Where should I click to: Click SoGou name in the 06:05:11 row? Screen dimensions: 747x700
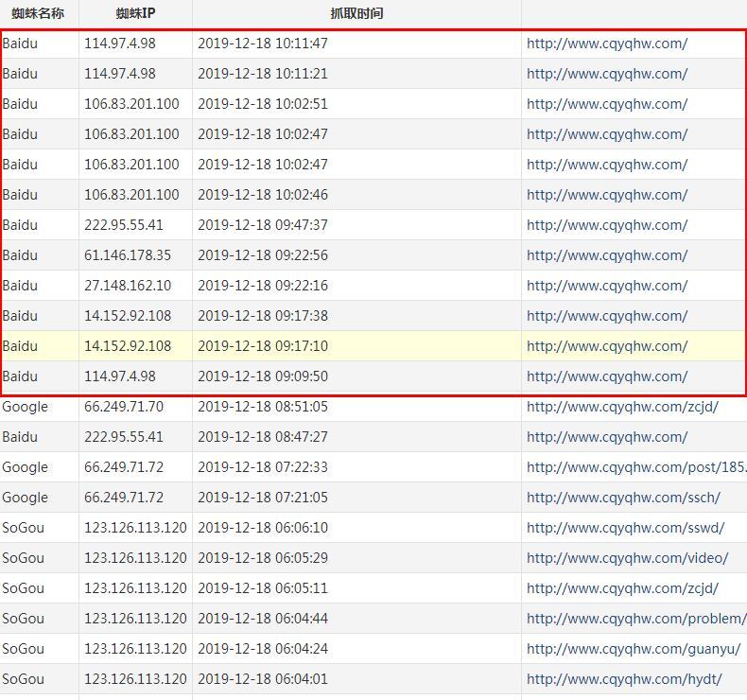pyautogui.click(x=23, y=588)
